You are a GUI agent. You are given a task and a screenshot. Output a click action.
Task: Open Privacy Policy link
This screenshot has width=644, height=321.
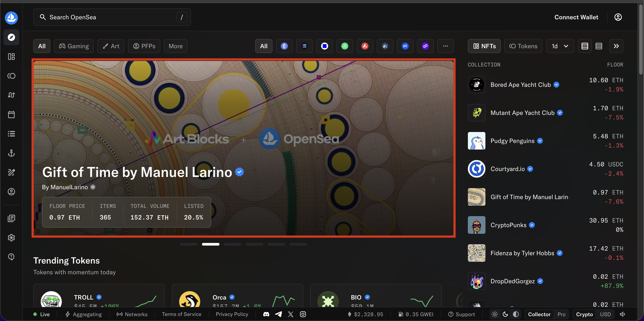click(232, 314)
